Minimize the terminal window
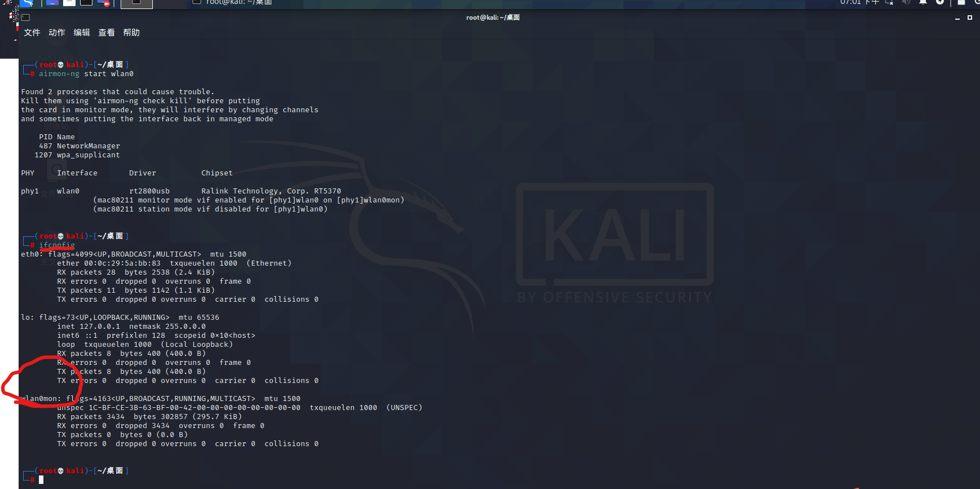 tap(957, 18)
